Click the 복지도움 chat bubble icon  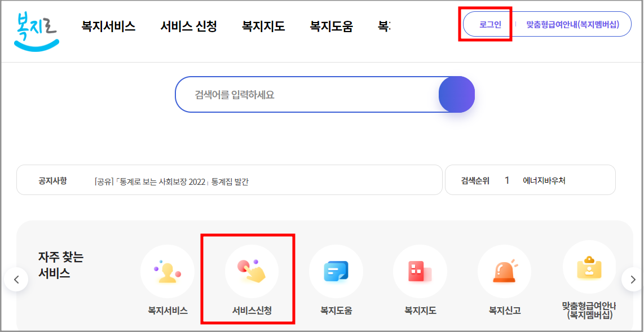click(336, 271)
